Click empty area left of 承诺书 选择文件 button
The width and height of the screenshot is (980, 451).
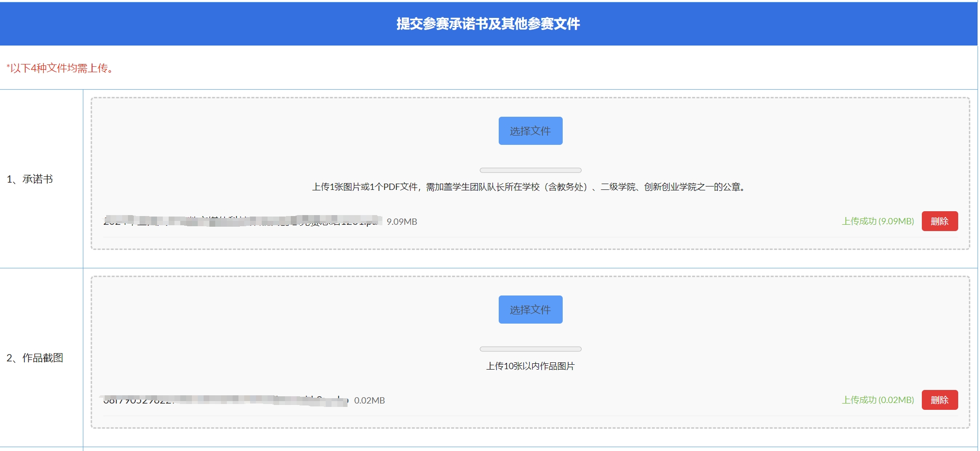click(x=291, y=131)
